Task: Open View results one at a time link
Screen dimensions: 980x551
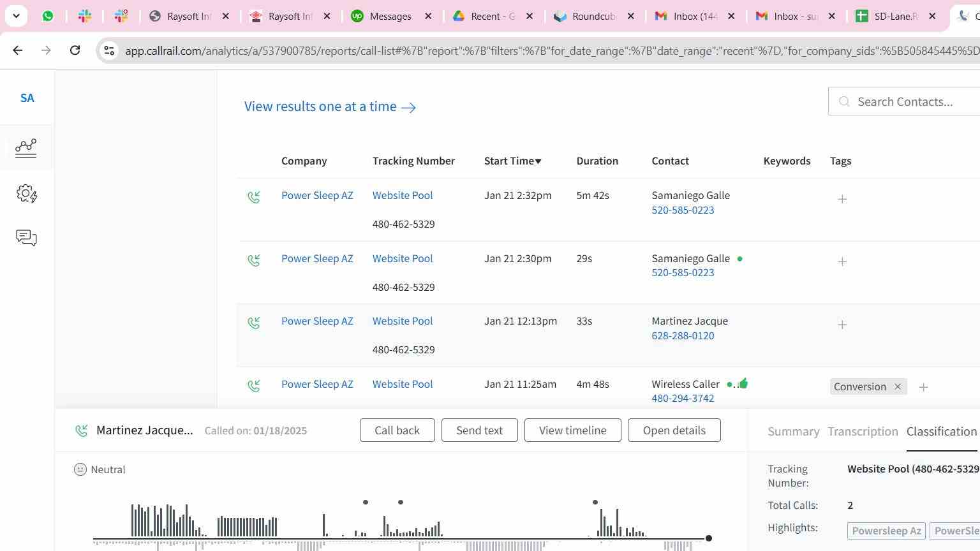Action: click(330, 107)
